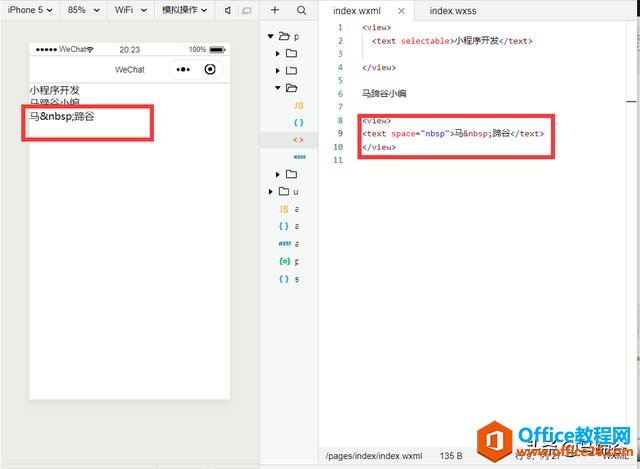The width and height of the screenshot is (640, 469).
Task: Click the plus icon to add file
Action: click(275, 10)
